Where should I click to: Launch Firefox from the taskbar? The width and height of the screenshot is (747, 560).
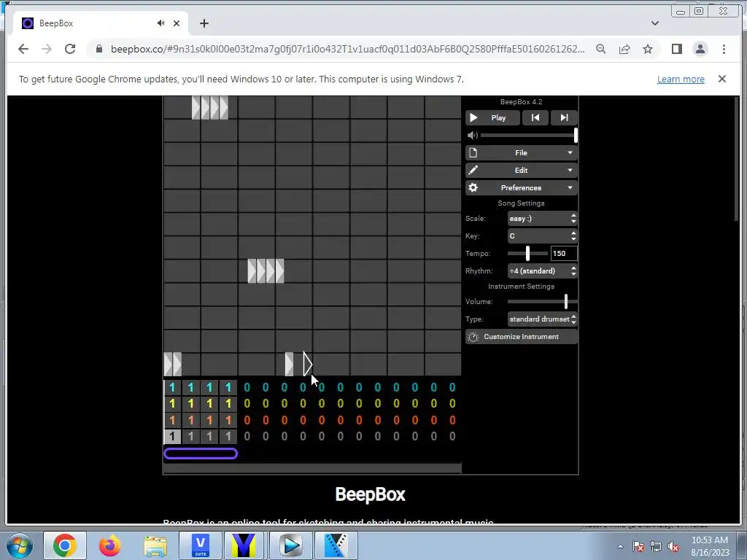click(x=110, y=545)
